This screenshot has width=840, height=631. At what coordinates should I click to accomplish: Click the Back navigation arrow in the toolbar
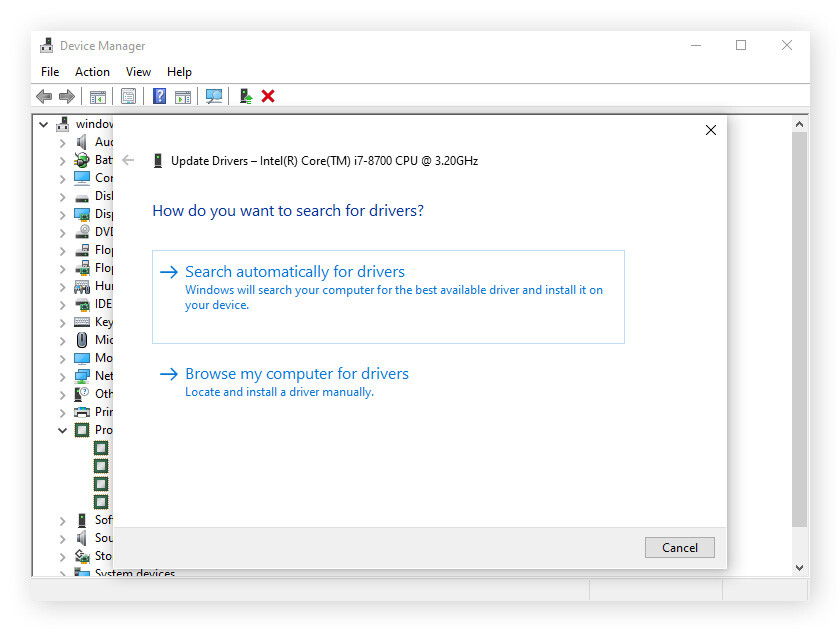(45, 95)
